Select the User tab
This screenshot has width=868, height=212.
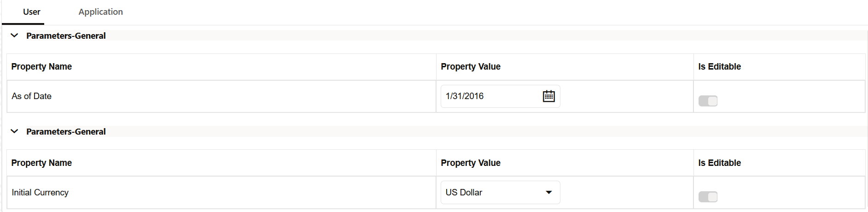pyautogui.click(x=32, y=12)
